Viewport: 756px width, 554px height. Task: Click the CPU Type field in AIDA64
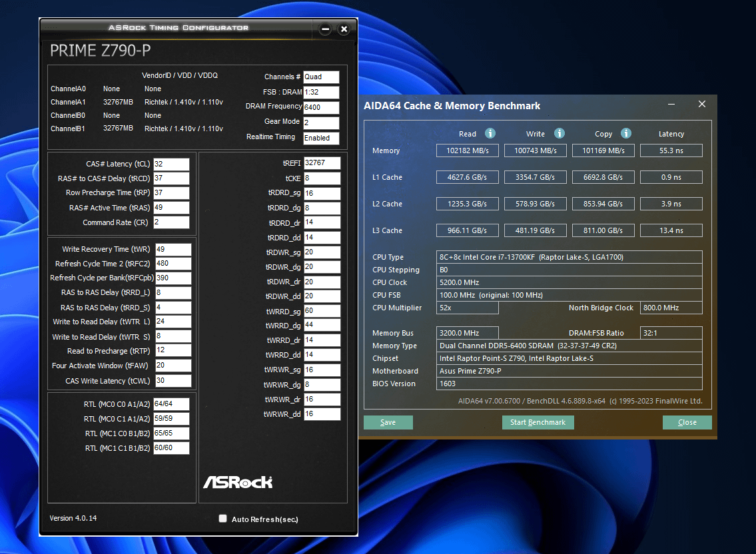pyautogui.click(x=569, y=257)
